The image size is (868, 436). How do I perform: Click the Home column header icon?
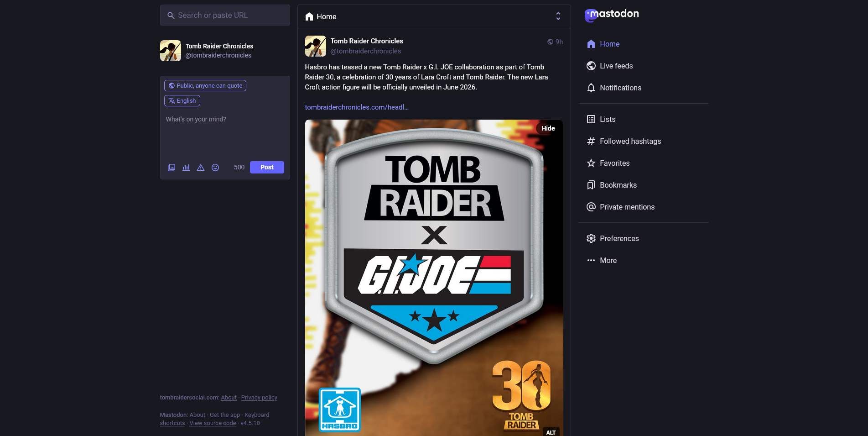(x=309, y=16)
